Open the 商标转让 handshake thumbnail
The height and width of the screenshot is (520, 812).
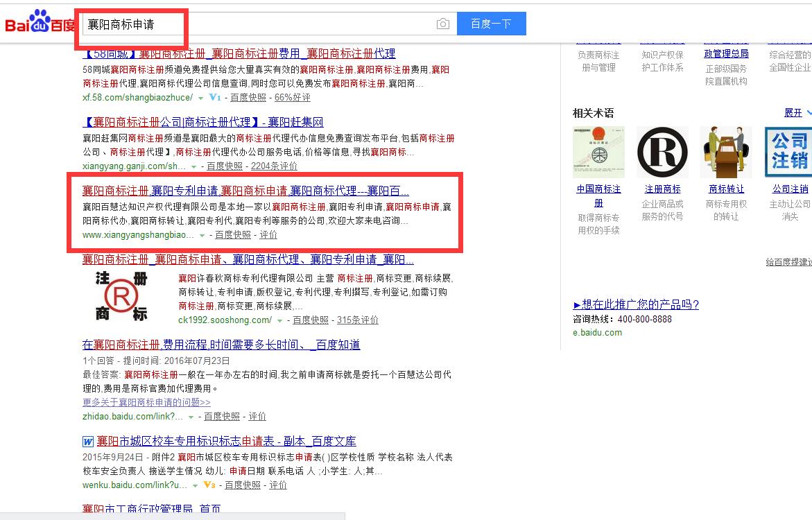726,153
